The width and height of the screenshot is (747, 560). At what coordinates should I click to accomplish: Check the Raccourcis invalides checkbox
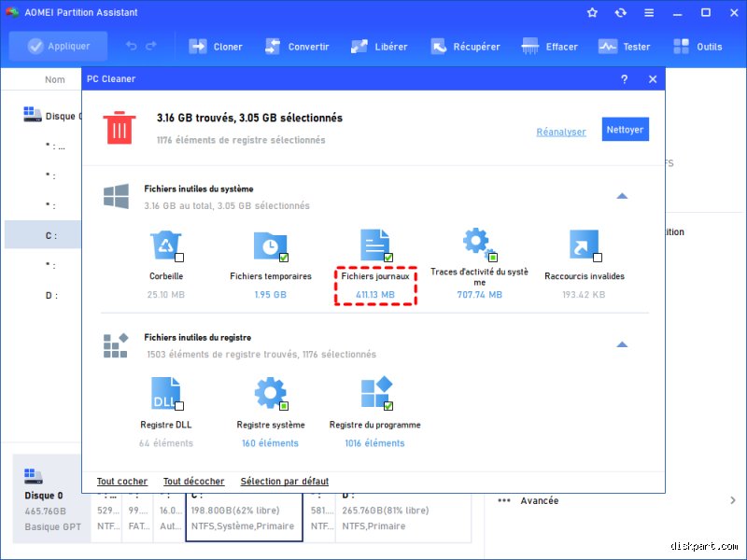598,258
